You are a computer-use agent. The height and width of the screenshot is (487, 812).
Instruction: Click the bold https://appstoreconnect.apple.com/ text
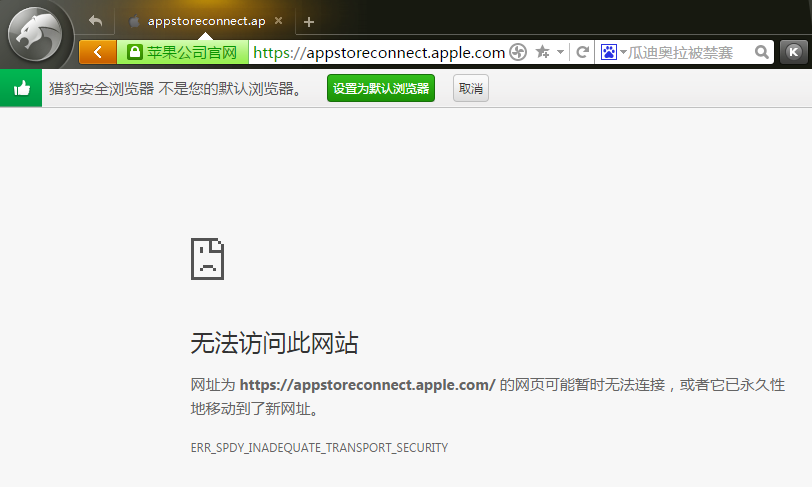point(368,385)
